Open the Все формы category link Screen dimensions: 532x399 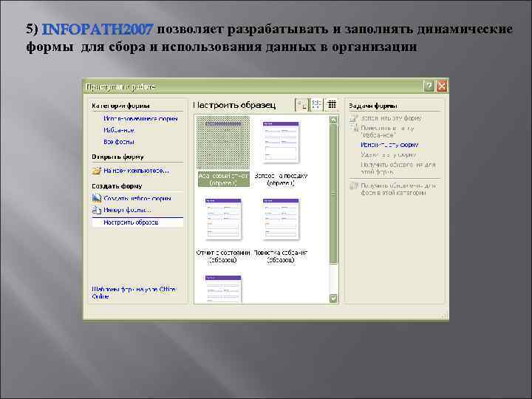click(119, 142)
